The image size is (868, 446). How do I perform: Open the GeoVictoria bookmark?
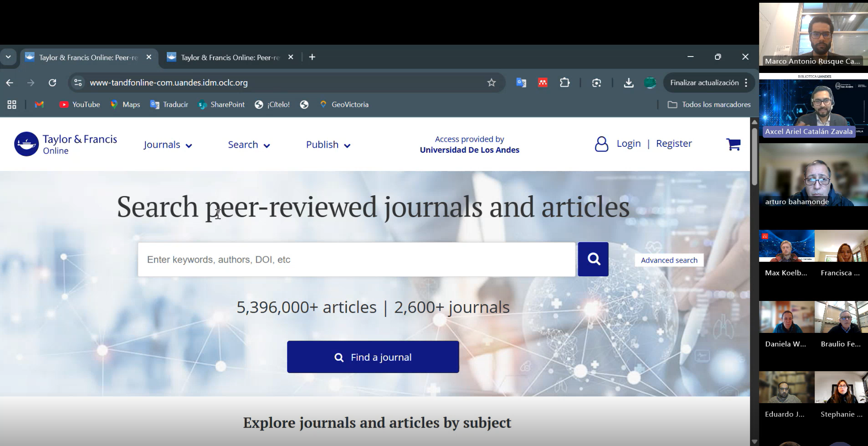click(x=344, y=104)
